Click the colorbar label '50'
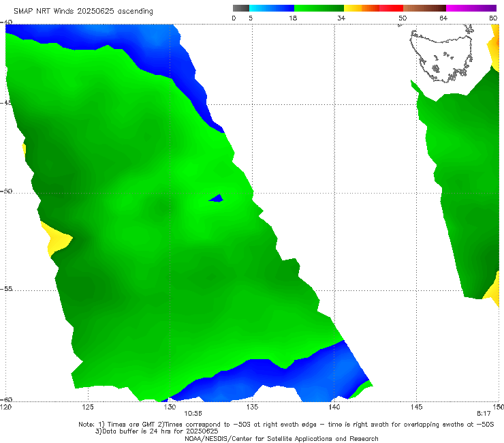The width and height of the screenshot is (504, 443). tap(403, 18)
